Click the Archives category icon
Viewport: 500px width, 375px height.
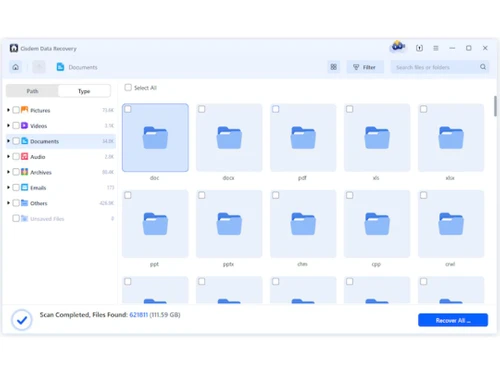pos(25,172)
